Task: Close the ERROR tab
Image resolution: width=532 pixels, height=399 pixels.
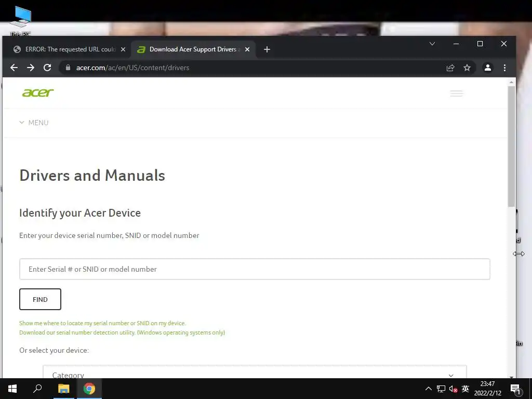Action: [x=123, y=49]
